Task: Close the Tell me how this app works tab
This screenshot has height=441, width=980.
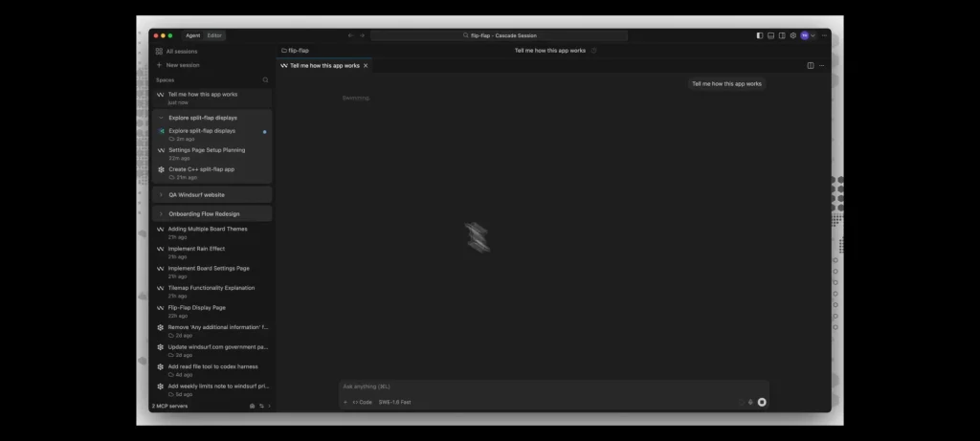Action: (366, 66)
